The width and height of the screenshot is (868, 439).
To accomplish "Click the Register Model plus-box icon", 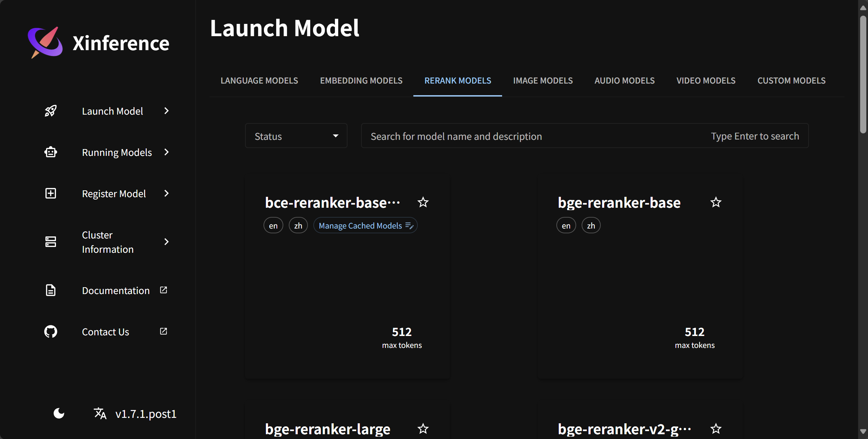I will tap(51, 193).
